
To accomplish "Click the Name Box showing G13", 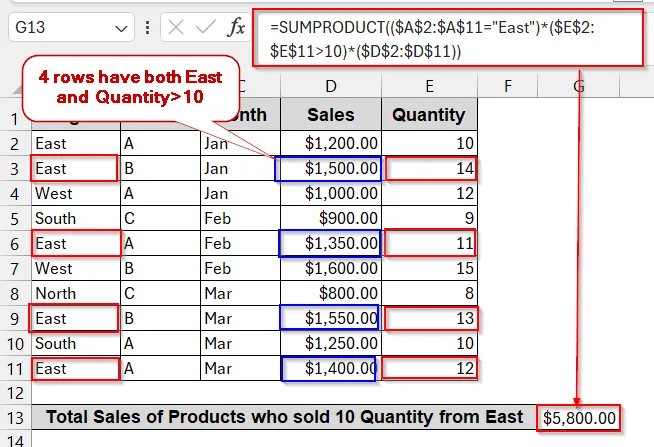I will click(71, 28).
